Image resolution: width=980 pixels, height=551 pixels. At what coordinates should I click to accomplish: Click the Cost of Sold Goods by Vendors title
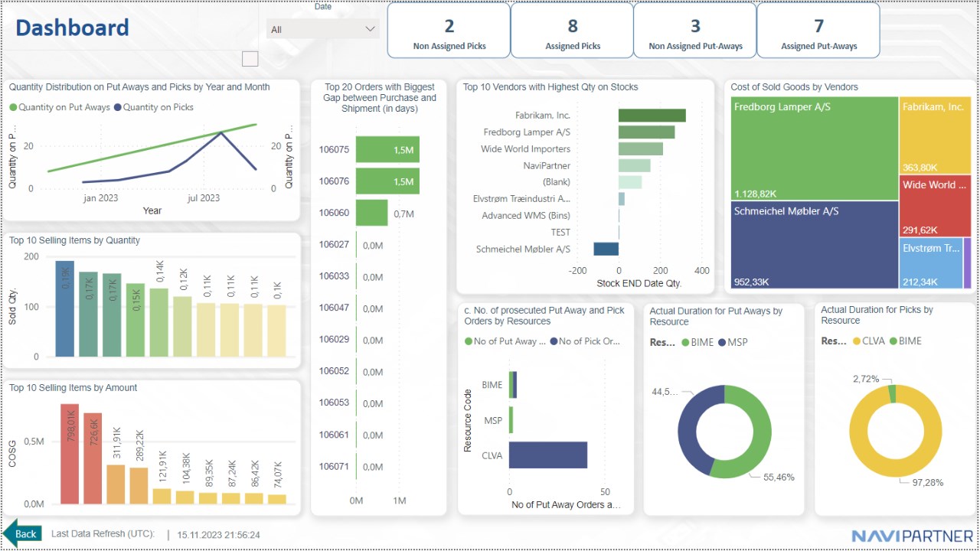pos(794,87)
